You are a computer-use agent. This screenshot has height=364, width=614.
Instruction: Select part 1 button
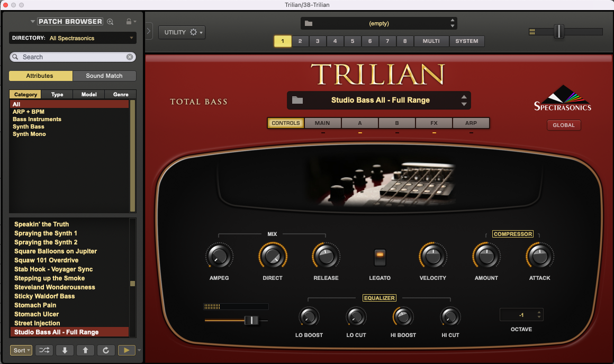283,41
